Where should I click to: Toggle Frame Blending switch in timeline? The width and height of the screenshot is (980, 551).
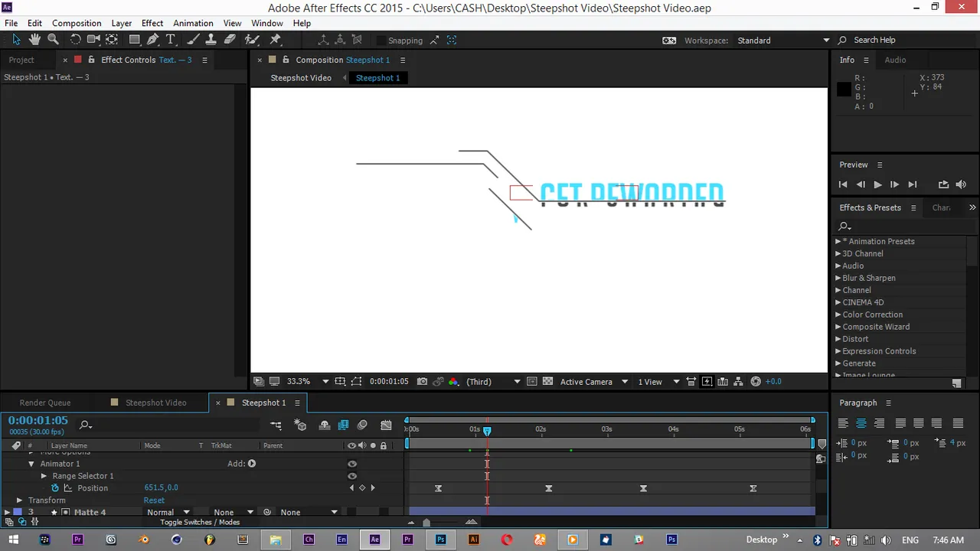point(343,425)
